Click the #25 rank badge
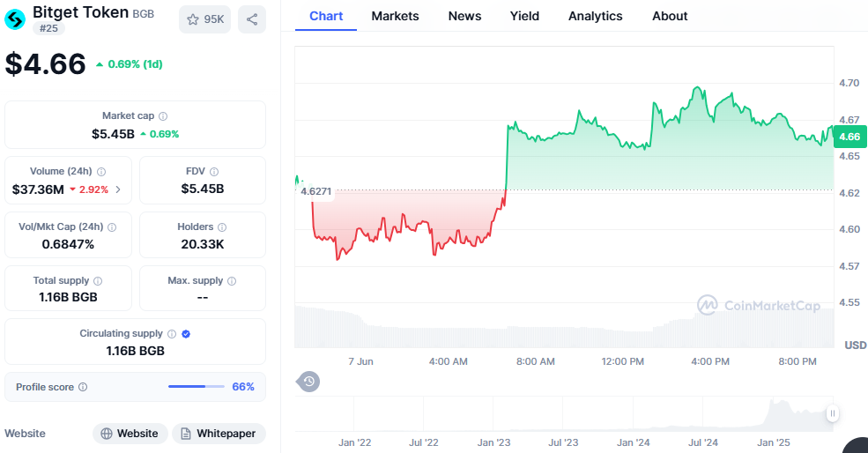868x453 pixels. click(x=48, y=28)
